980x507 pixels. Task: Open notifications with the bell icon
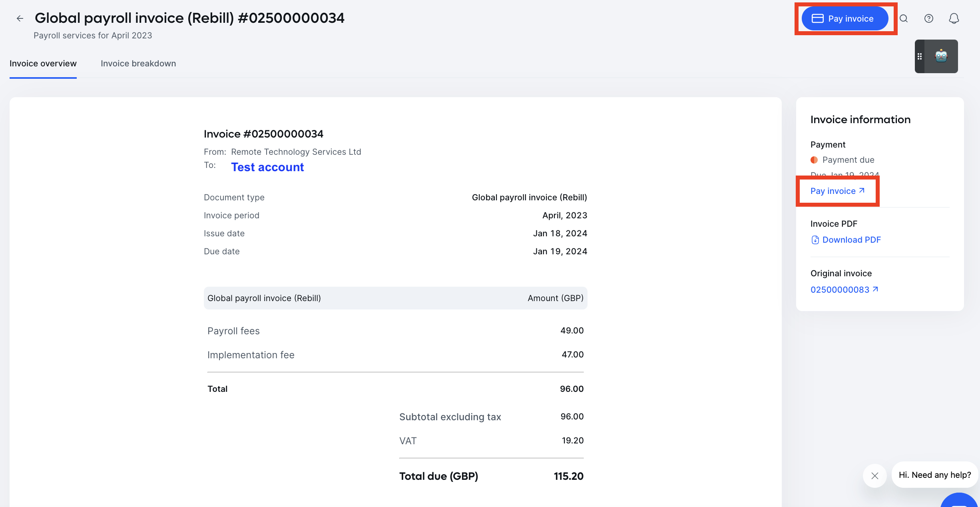[x=954, y=18]
